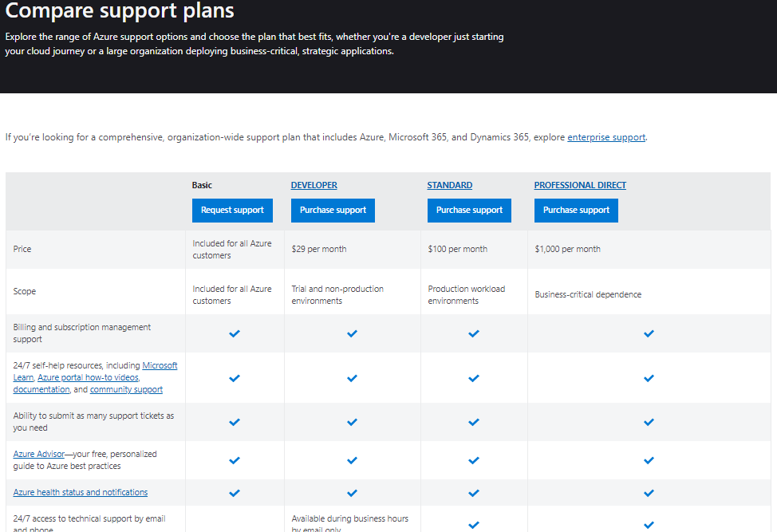Click 'Ability to submit as many support tickets' label
This screenshot has width=777, height=532.
[93, 422]
